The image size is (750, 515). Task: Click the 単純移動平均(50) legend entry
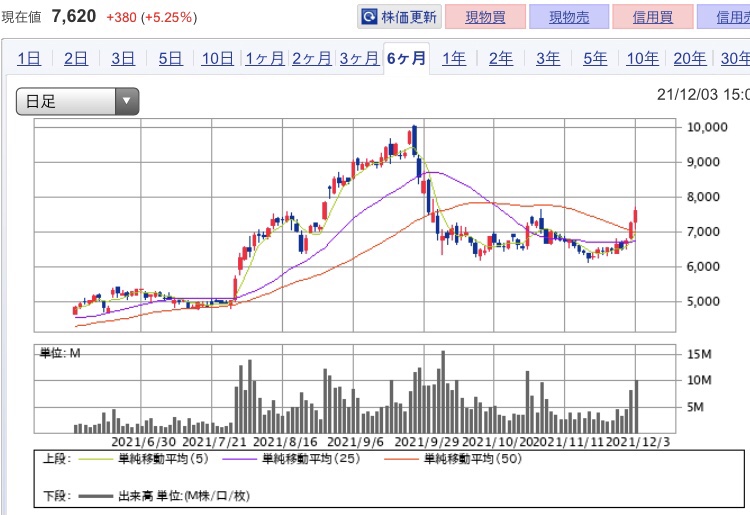(x=453, y=459)
